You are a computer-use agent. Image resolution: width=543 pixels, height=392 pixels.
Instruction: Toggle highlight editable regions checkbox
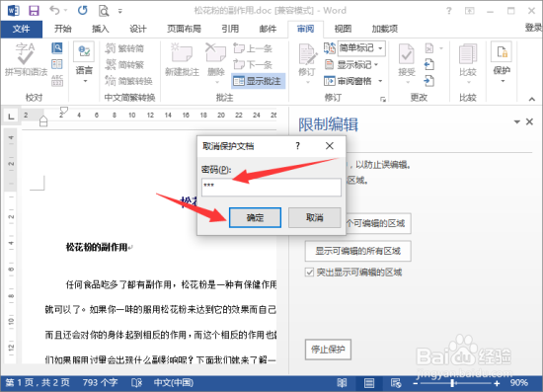click(309, 273)
